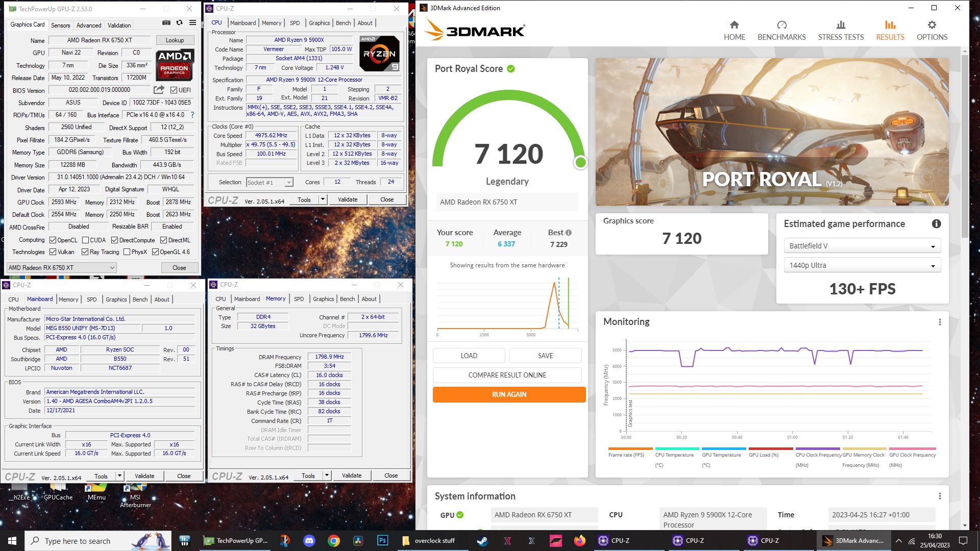This screenshot has width=980, height=551.
Task: Open Bench tab in top CPU-Z window
Action: [x=343, y=23]
